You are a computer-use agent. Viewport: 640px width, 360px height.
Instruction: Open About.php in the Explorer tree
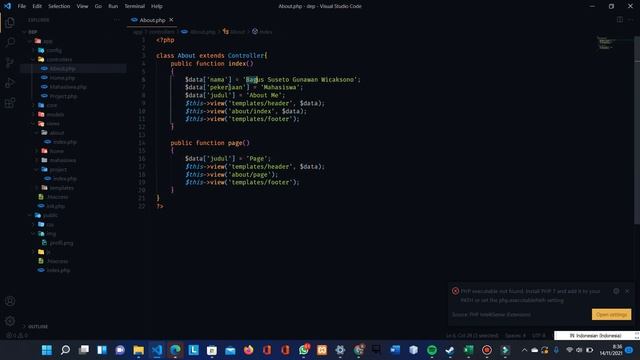coord(62,69)
